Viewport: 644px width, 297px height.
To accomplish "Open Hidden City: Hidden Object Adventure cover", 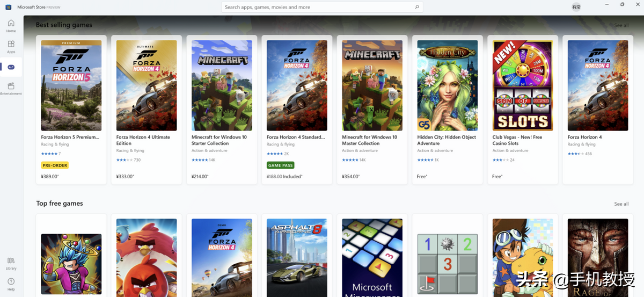I will 447,85.
